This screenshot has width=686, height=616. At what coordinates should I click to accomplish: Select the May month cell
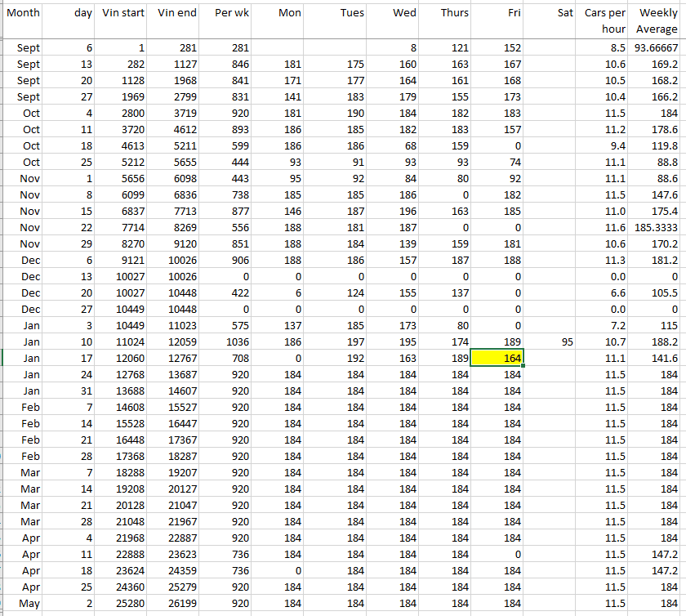pyautogui.click(x=23, y=603)
